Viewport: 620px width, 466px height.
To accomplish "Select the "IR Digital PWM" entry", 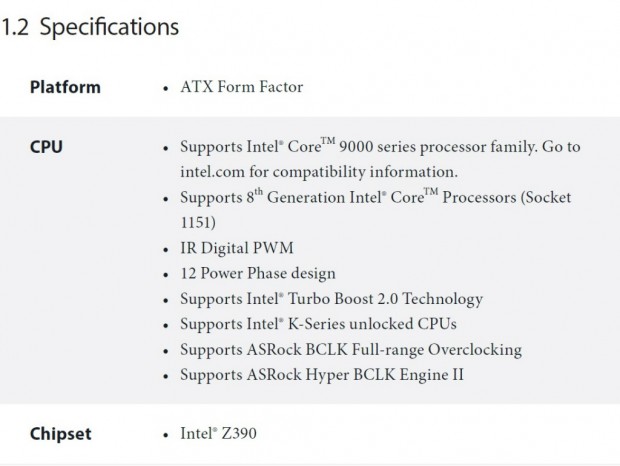I will click(x=236, y=248).
